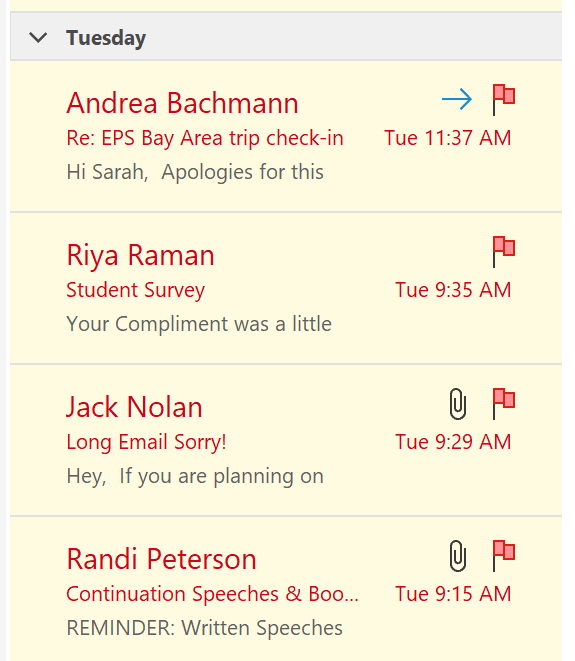Open the Continuation Speeches & Boo... subject
The height and width of the screenshot is (661, 575).
pyautogui.click(x=212, y=594)
